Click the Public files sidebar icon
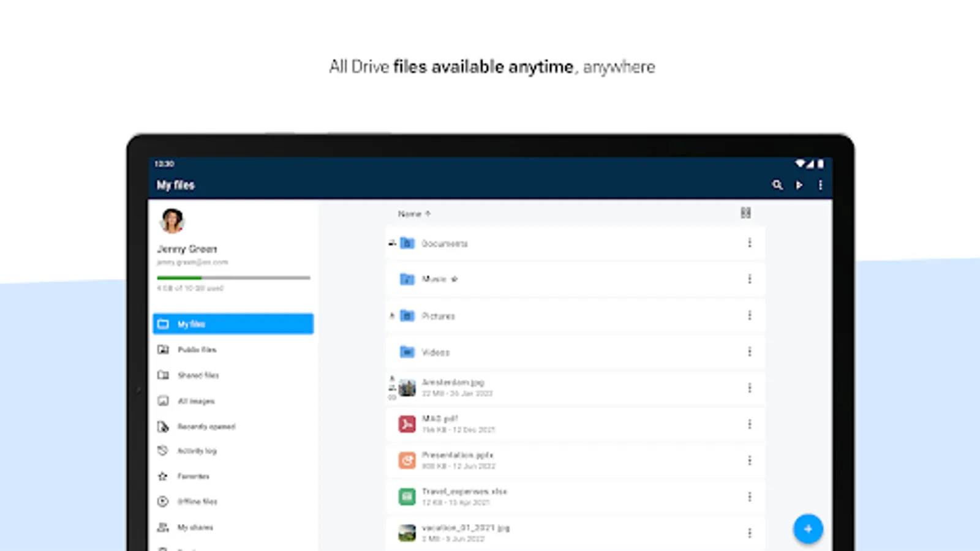This screenshot has height=551, width=980. (x=163, y=350)
